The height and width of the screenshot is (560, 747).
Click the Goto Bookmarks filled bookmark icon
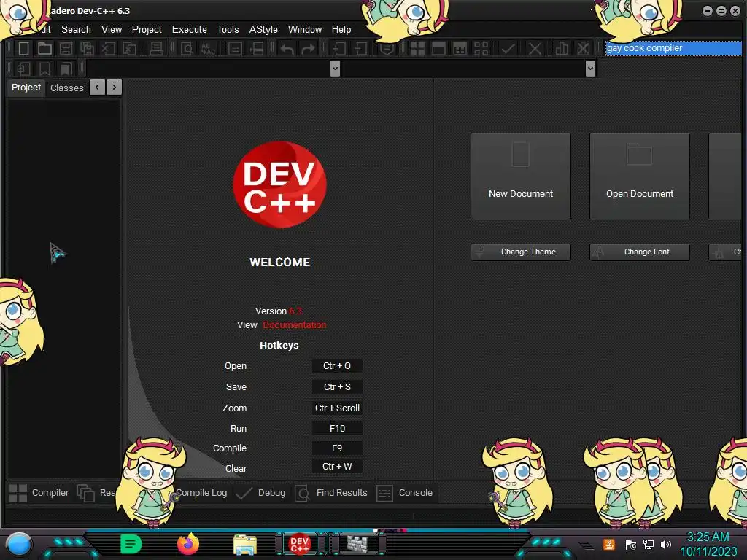coord(66,69)
